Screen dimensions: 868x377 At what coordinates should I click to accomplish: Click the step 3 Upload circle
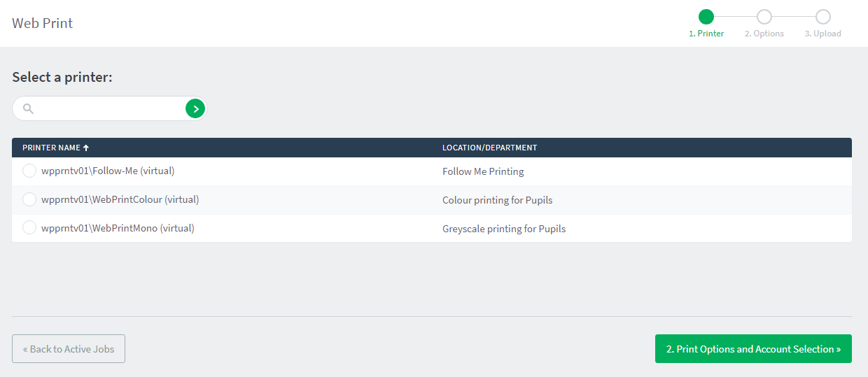point(823,17)
